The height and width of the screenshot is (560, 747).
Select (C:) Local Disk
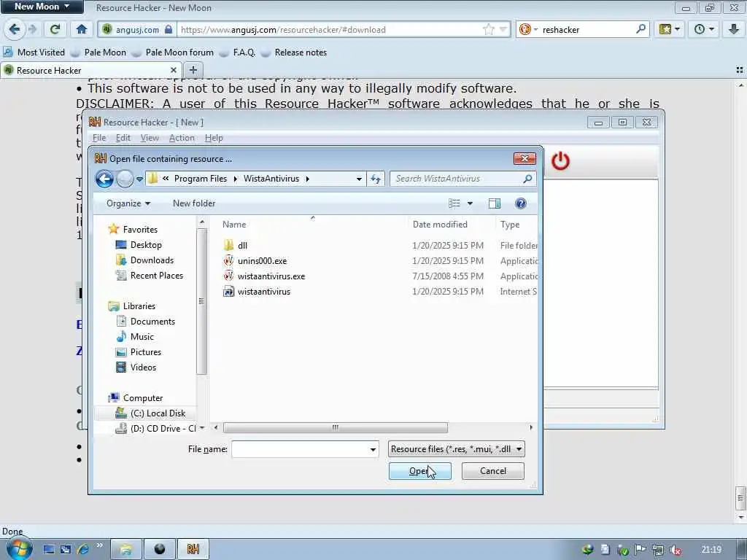click(158, 413)
